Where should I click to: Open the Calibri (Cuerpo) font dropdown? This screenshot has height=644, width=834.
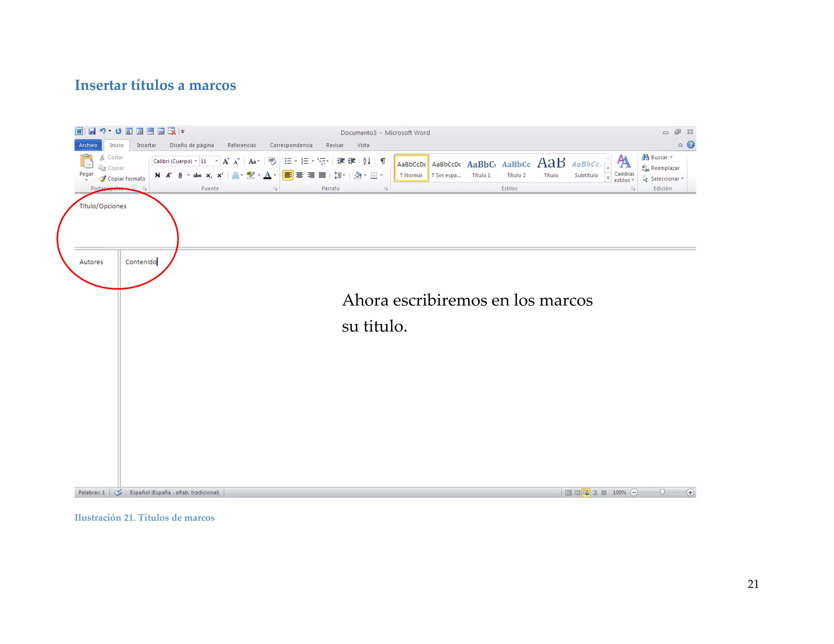[x=196, y=161]
